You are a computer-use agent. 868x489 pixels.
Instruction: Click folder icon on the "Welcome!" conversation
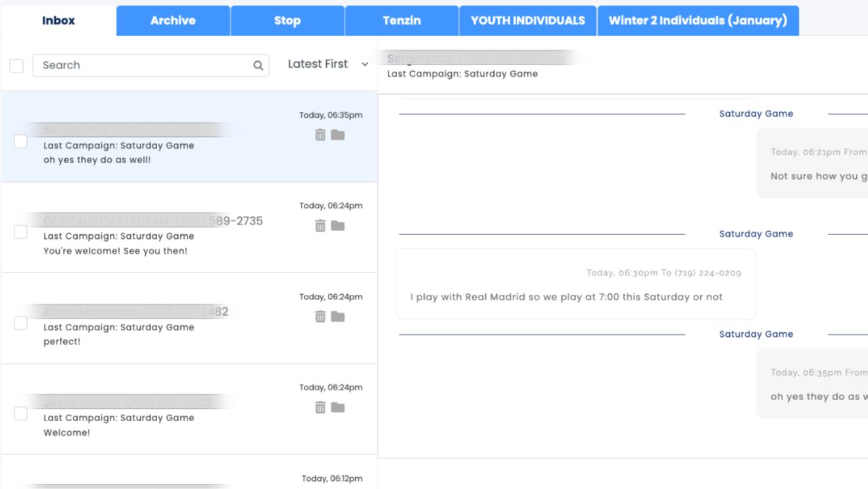click(338, 407)
